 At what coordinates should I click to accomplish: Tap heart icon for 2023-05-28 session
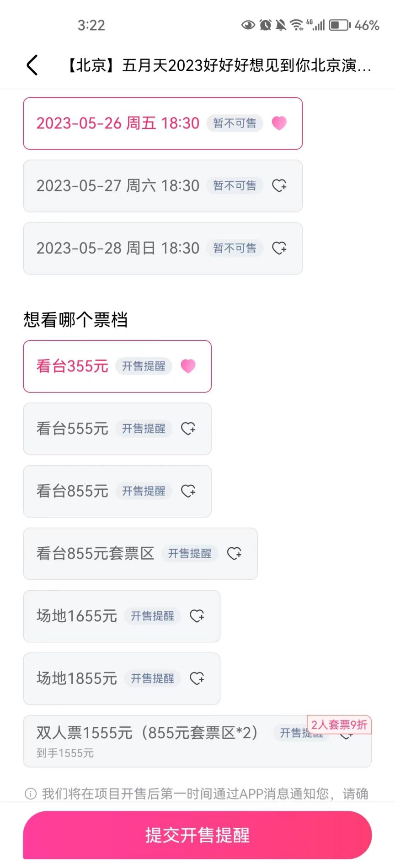tap(279, 248)
